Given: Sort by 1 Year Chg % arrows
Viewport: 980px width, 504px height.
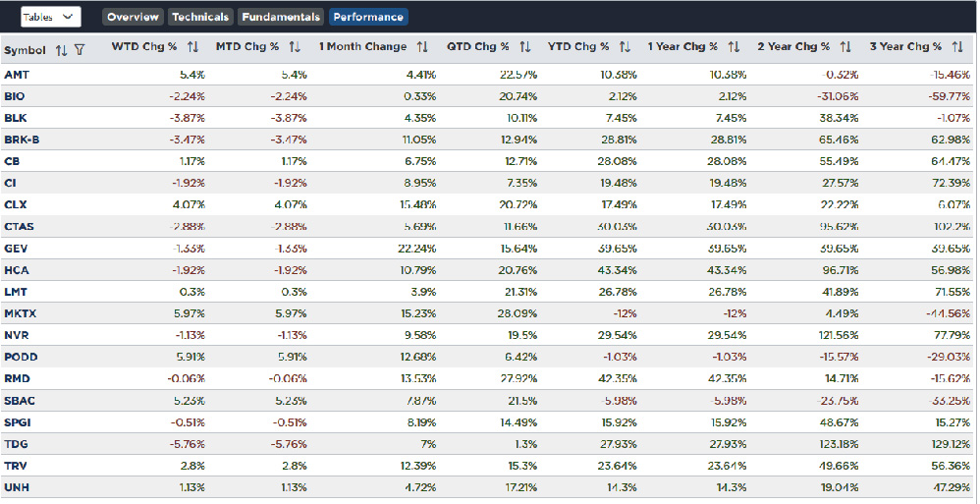Looking at the screenshot, I should point(735,47).
